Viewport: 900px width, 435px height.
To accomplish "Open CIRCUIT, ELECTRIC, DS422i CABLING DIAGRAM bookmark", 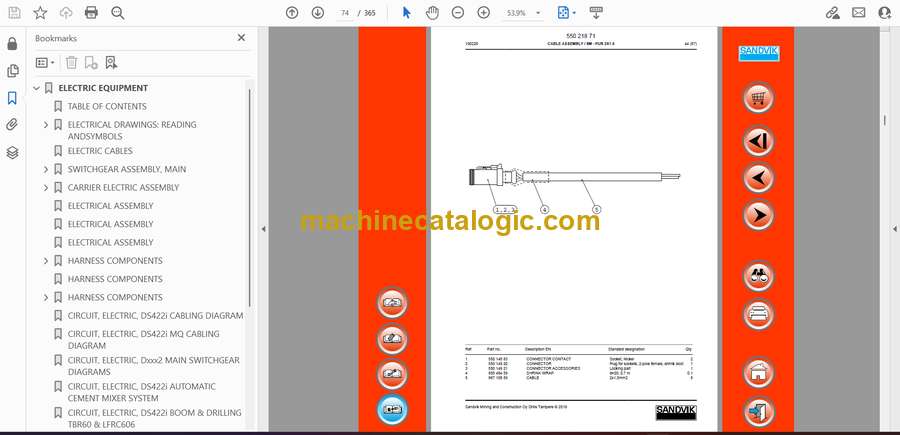I will 155,316.
